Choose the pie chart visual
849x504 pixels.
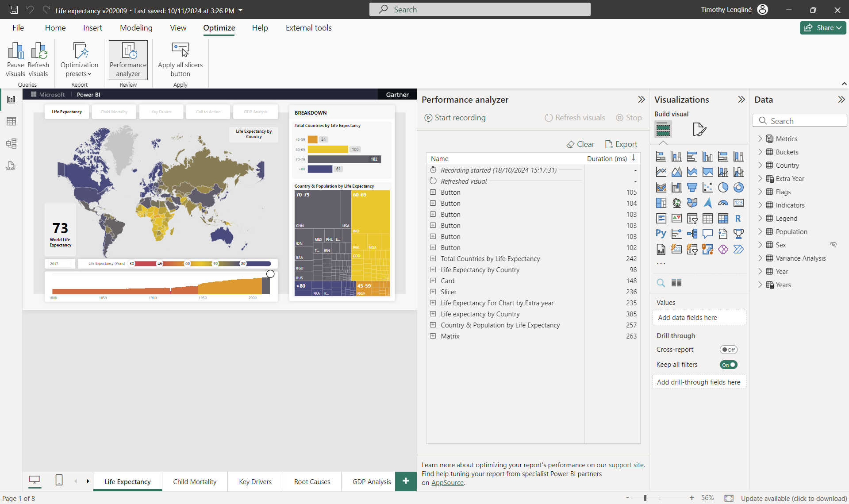click(723, 188)
